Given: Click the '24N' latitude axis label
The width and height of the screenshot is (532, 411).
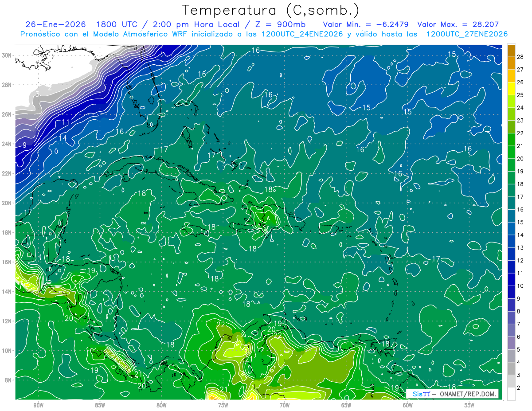Looking at the screenshot, I should coord(6,144).
